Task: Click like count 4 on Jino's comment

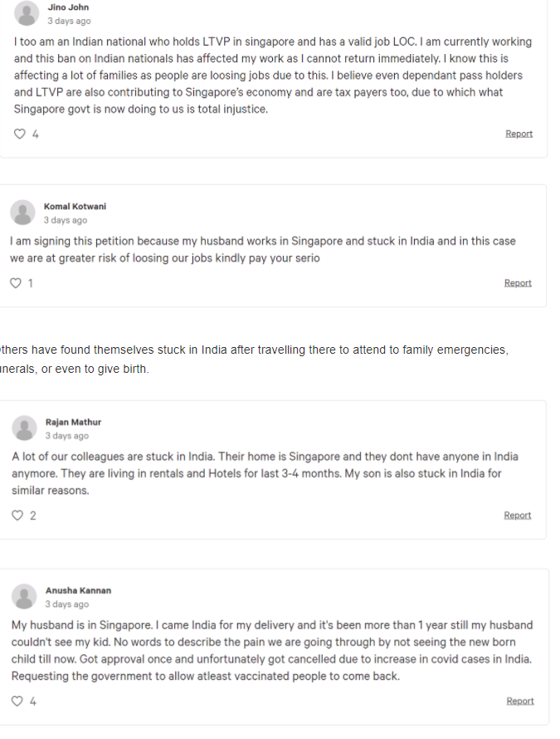Action: point(36,135)
